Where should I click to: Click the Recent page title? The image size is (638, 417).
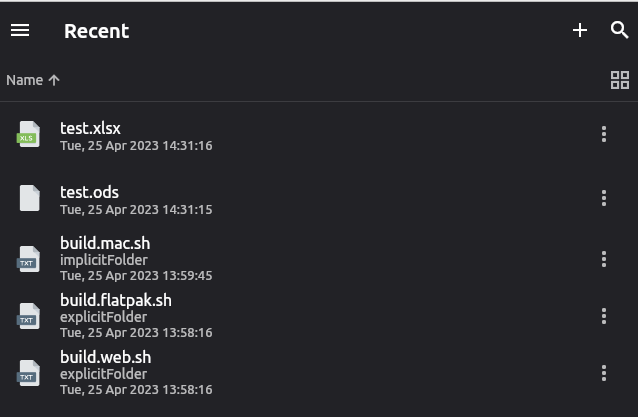[x=96, y=31]
